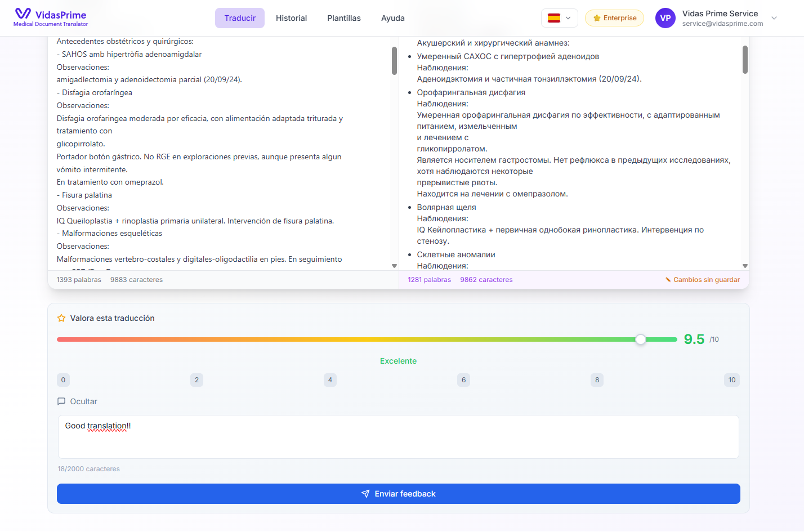Viewport: 804px width, 532px height.
Task: Click the VidasPrime logo icon
Action: click(23, 14)
